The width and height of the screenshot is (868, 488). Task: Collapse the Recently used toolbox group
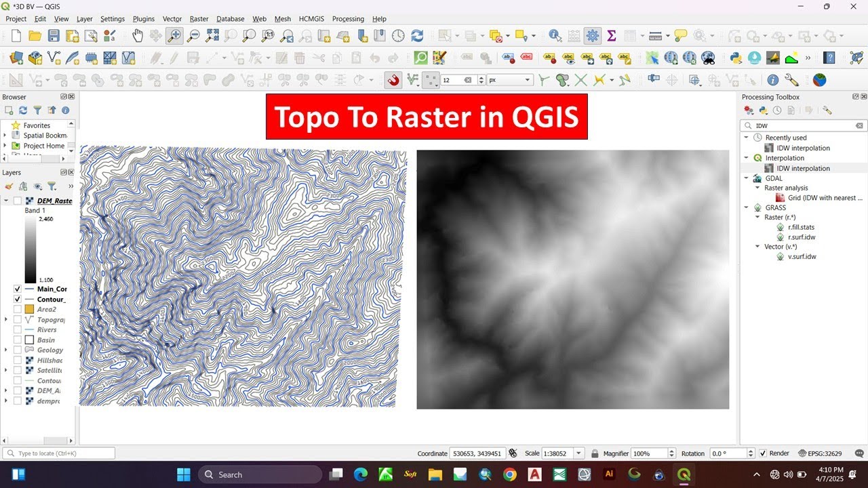pyautogui.click(x=747, y=138)
